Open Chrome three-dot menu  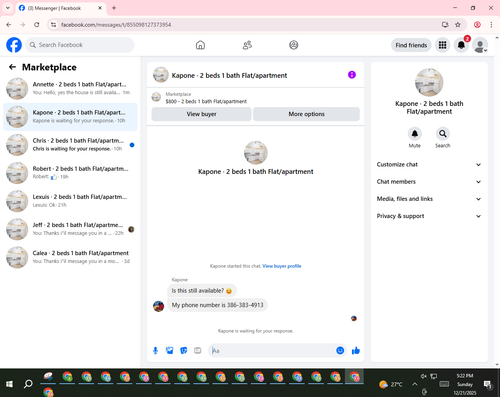click(491, 25)
